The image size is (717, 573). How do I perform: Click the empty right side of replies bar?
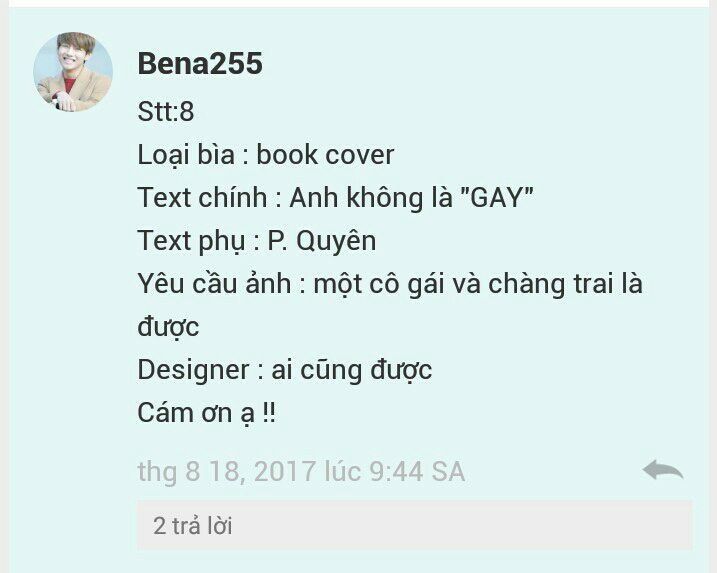[503, 525]
